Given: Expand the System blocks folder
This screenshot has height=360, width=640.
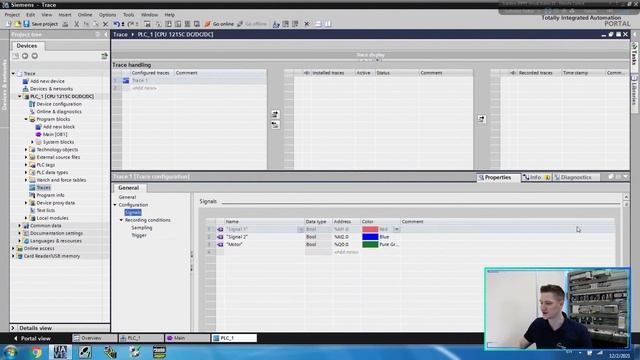Looking at the screenshot, I should [33, 142].
